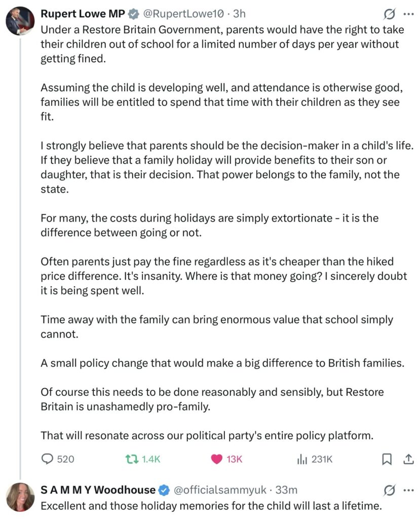This screenshot has width=420, height=519.
Task: View analytics for the 231K views post
Action: tap(302, 459)
